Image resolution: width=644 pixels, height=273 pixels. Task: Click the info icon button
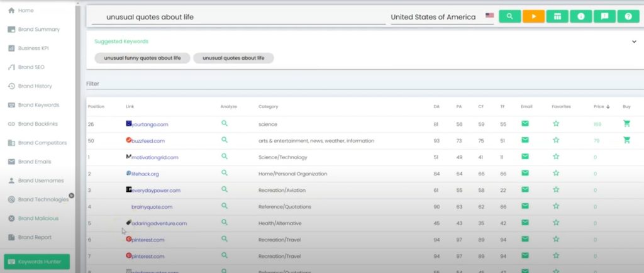580,16
